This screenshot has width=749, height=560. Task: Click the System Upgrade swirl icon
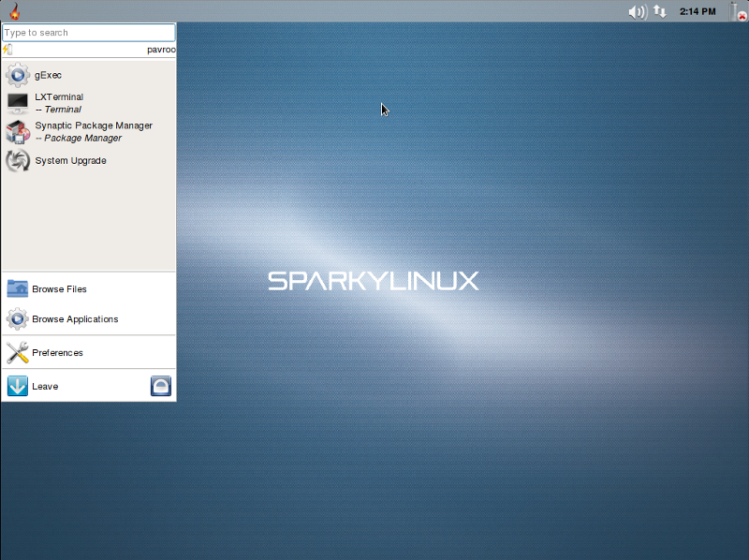(x=18, y=160)
